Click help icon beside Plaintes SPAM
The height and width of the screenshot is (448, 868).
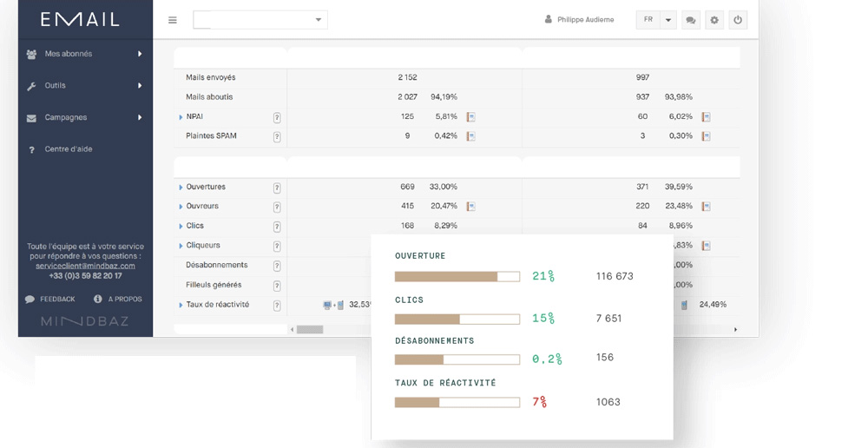[x=277, y=136]
